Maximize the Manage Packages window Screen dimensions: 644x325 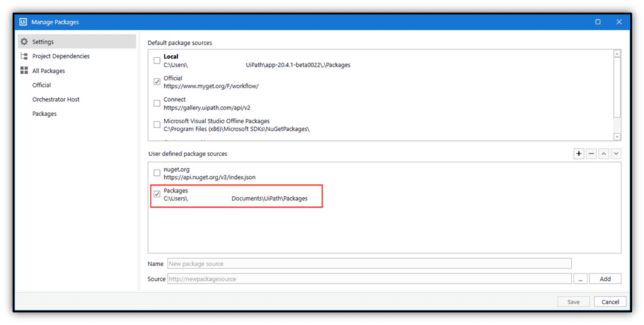(x=598, y=22)
